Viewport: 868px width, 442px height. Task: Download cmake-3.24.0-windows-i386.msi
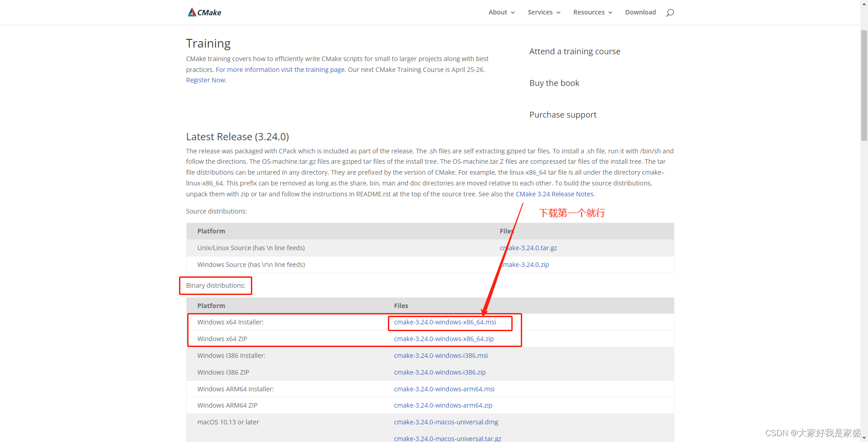[441, 356]
